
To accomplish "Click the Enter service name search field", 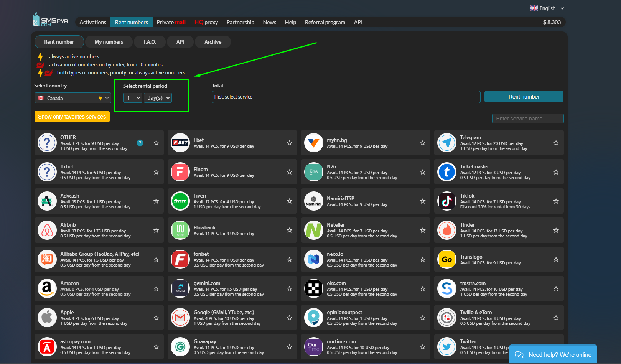I will [x=528, y=119].
